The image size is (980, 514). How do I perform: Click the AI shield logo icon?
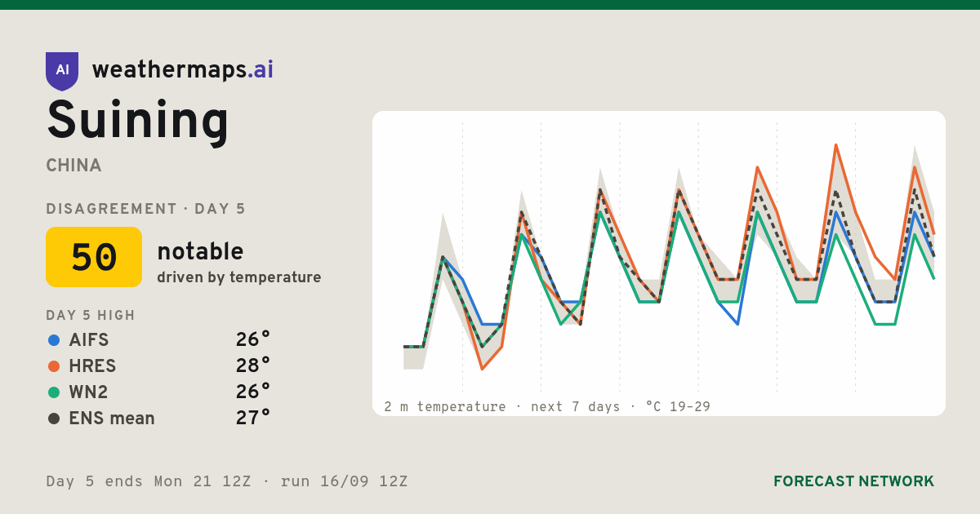click(62, 71)
